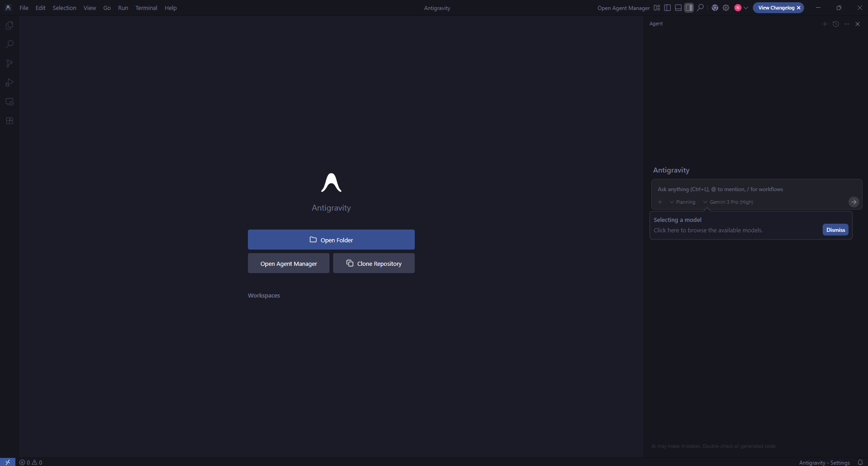Open the Source Control view

(x=10, y=63)
